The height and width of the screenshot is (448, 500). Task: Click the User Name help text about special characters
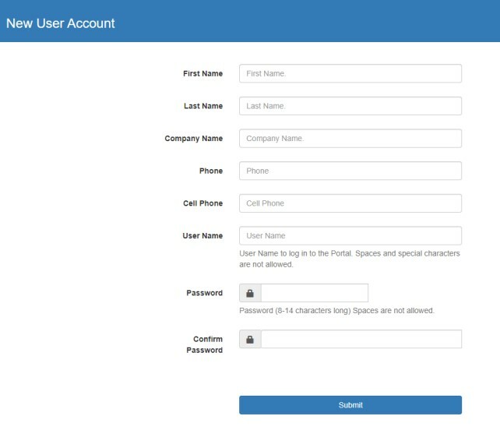pos(349,259)
